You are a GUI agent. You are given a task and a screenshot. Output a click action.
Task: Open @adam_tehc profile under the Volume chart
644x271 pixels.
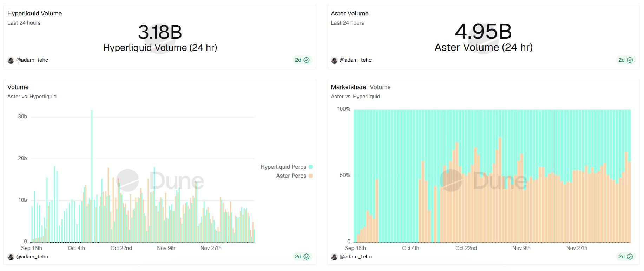pos(32,257)
